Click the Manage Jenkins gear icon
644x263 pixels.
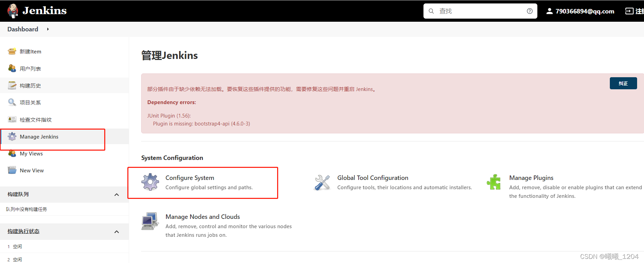12,136
